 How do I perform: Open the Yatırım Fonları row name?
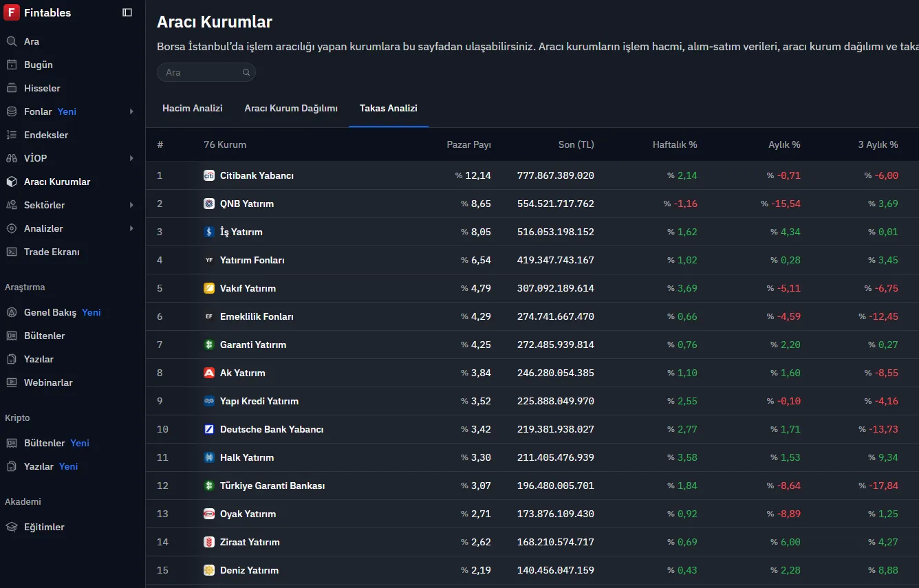tap(252, 260)
